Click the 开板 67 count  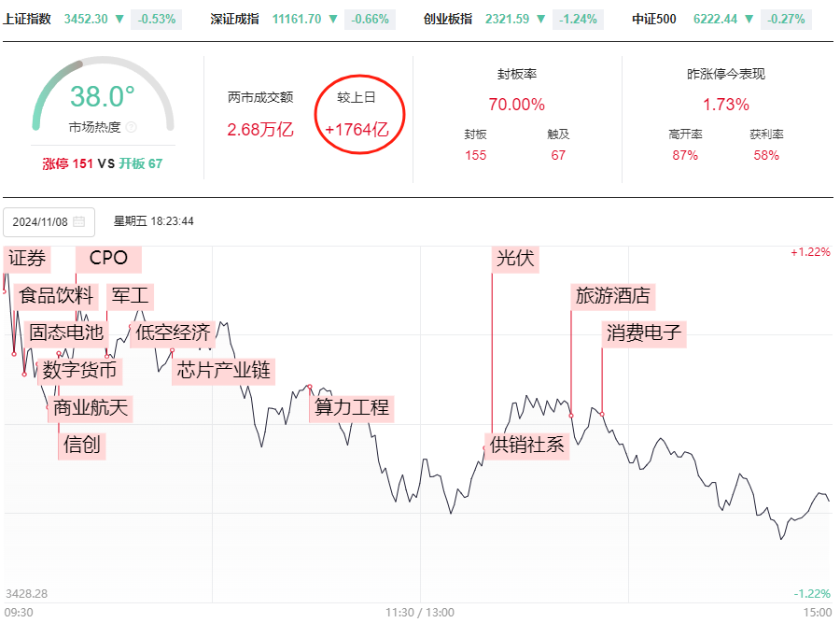pyautogui.click(x=141, y=163)
